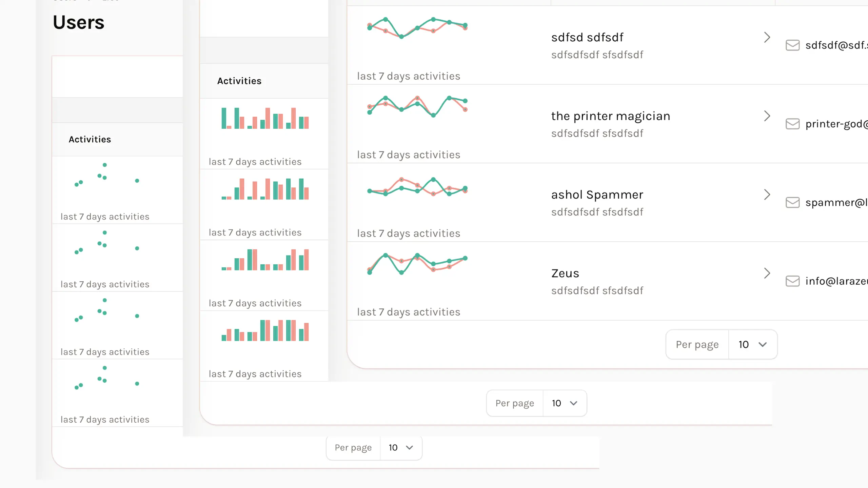868x488 pixels.
Task: Click the email icon for the printer magician
Action: coord(793,123)
